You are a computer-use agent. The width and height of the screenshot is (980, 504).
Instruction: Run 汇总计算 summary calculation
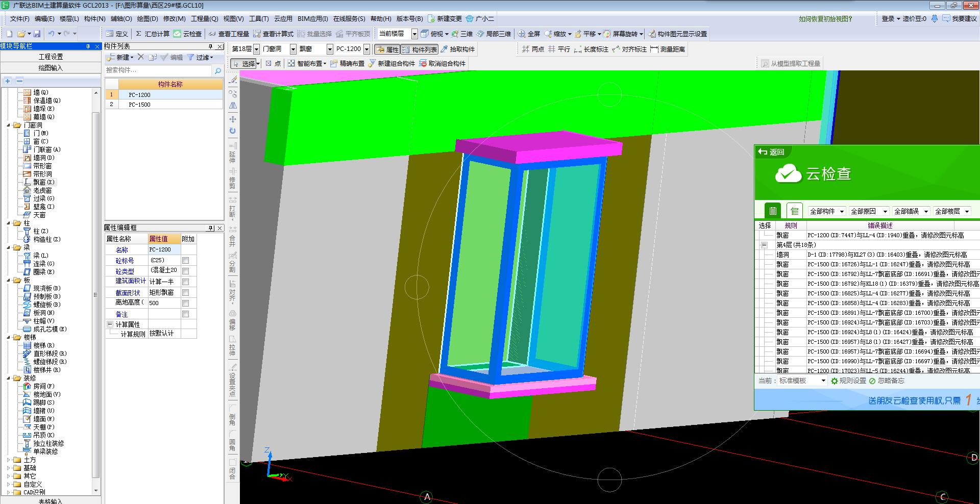[x=152, y=34]
